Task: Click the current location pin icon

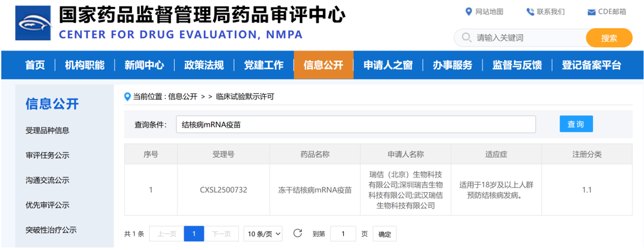Action: 127,97
